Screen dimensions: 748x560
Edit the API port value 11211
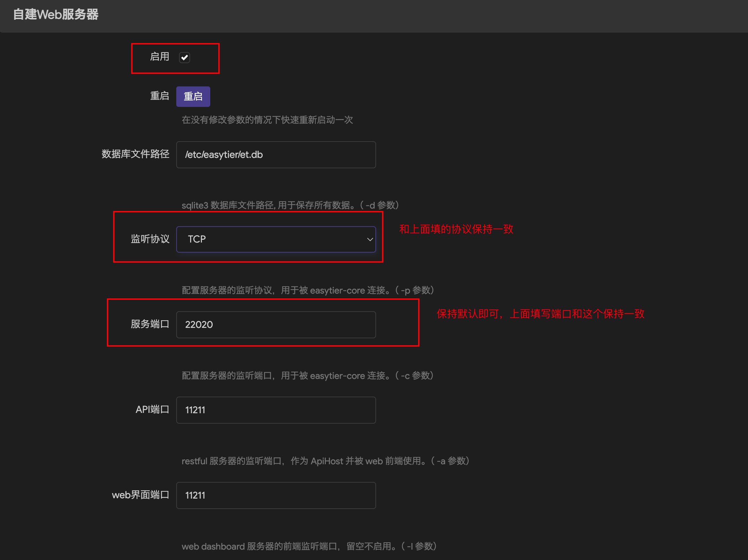click(195, 410)
